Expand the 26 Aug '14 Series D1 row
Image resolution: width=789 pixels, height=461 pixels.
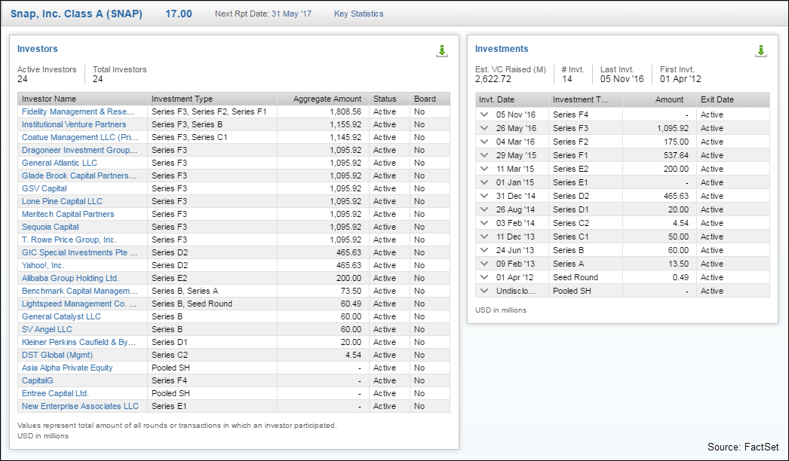[484, 209]
